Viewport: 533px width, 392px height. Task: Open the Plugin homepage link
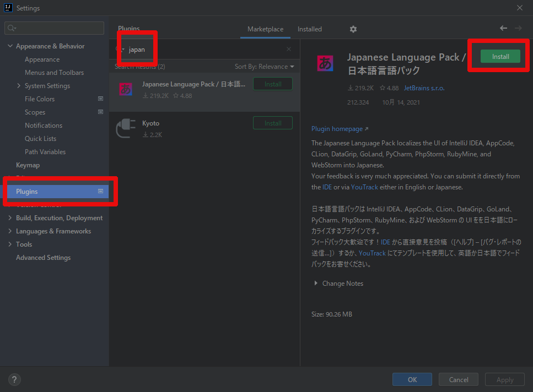click(340, 129)
